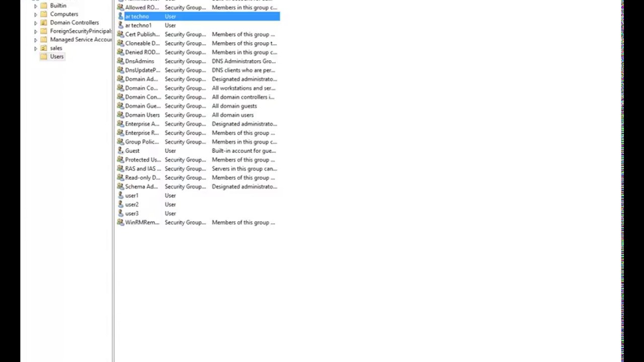Click the Domain Guests group icon
The image size is (644, 362).
120,106
